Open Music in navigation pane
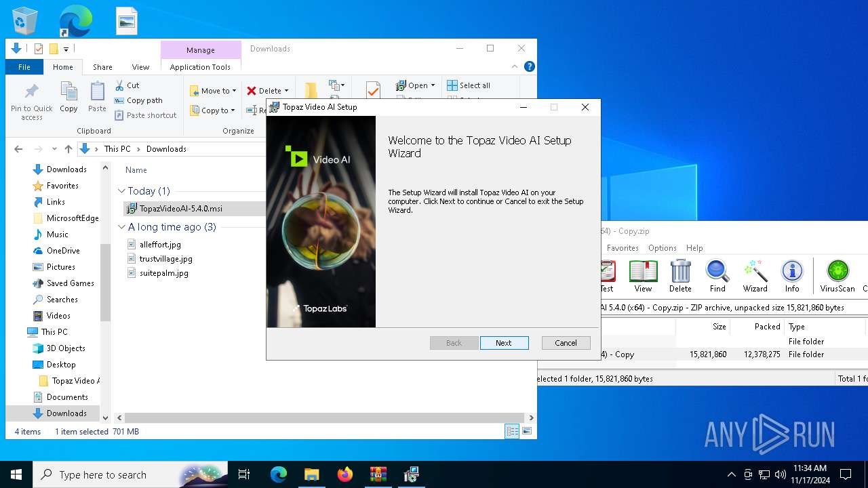The image size is (868, 488). point(57,235)
